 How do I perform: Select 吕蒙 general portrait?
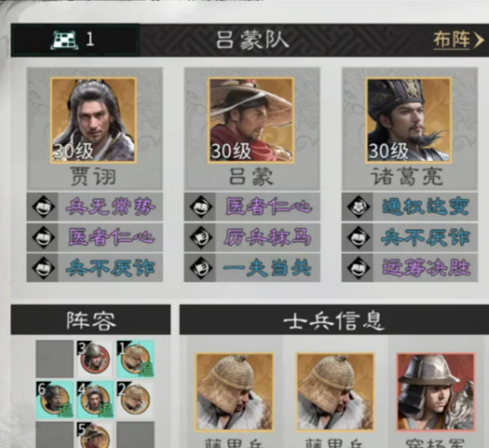[251, 120]
